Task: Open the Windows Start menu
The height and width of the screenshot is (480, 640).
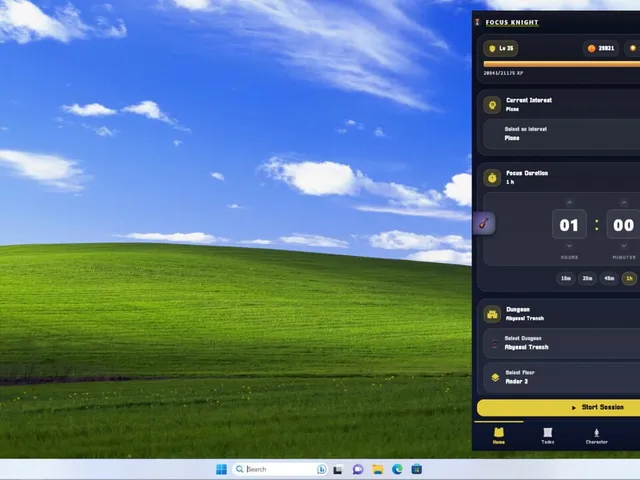Action: pyautogui.click(x=221, y=469)
